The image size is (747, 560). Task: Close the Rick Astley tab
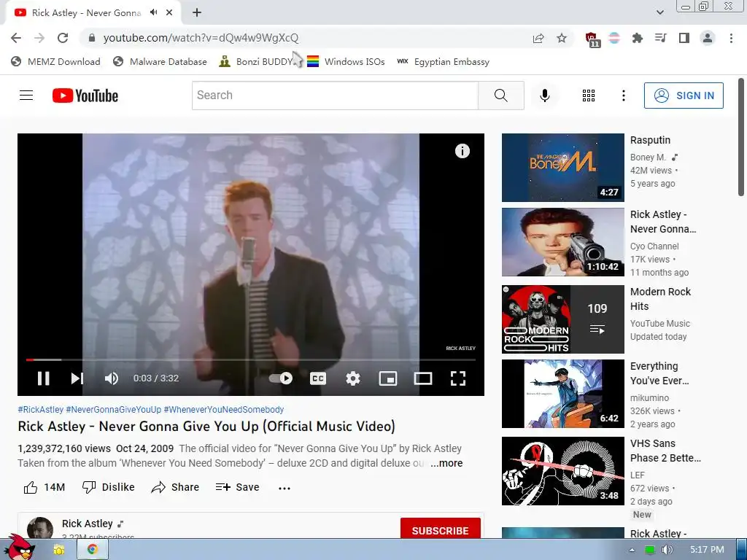169,12
